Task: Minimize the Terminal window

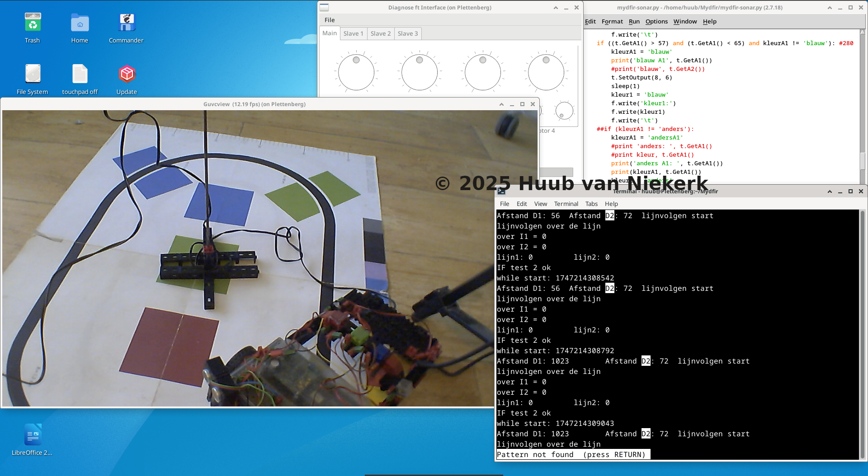Action: coord(840,191)
